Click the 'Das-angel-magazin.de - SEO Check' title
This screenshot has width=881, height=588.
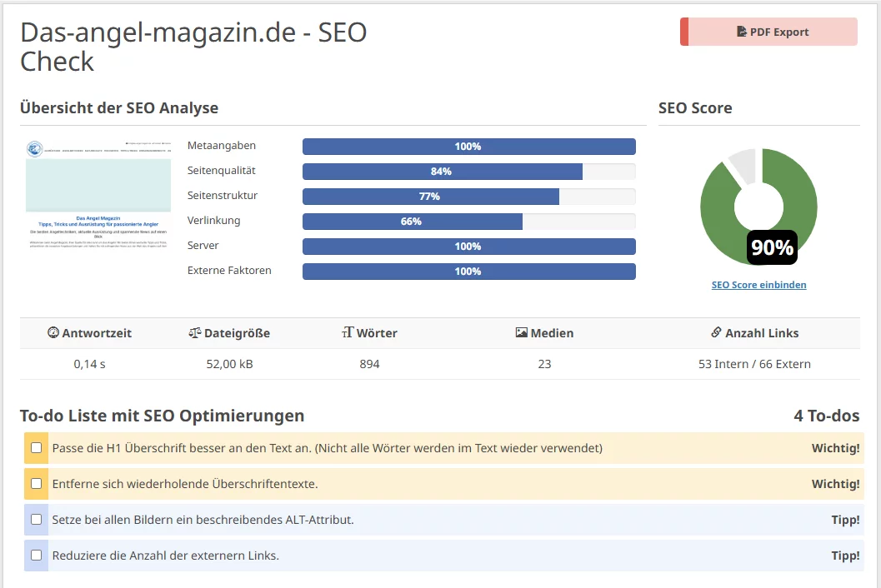[x=193, y=47]
